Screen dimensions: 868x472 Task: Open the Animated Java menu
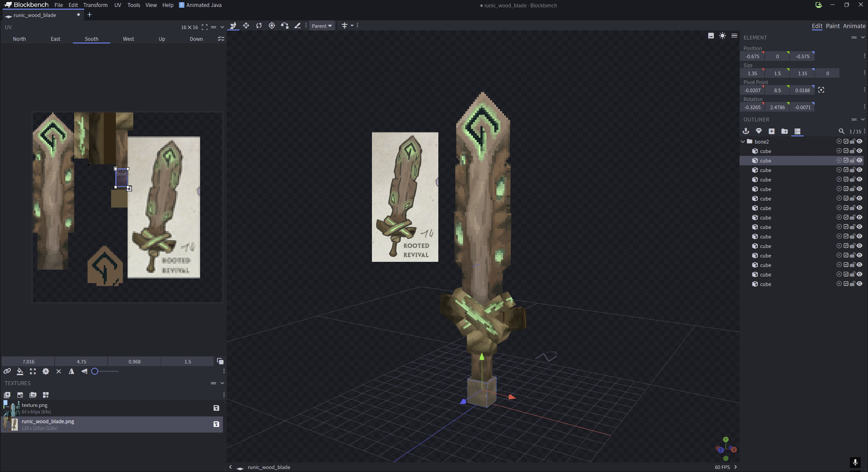pos(201,5)
